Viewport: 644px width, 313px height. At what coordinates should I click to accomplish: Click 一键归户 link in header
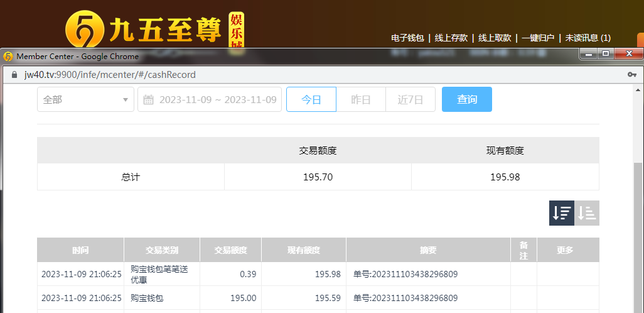point(538,38)
